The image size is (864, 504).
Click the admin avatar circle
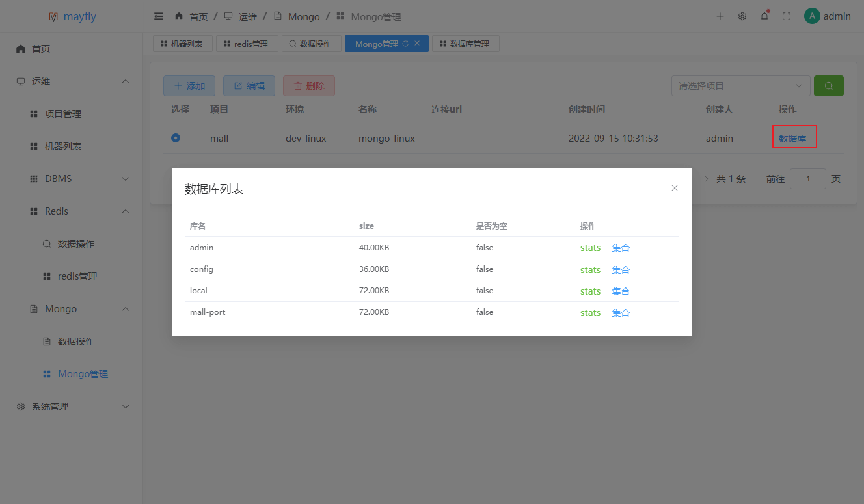[812, 16]
